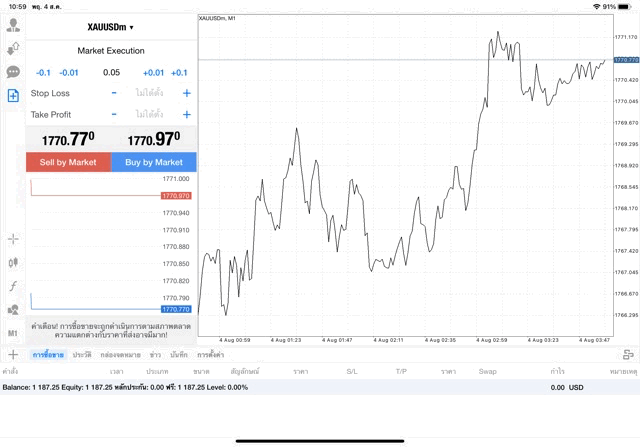The width and height of the screenshot is (640, 447).
Task: Increase the Stop Loss value
Action: pos(187,93)
